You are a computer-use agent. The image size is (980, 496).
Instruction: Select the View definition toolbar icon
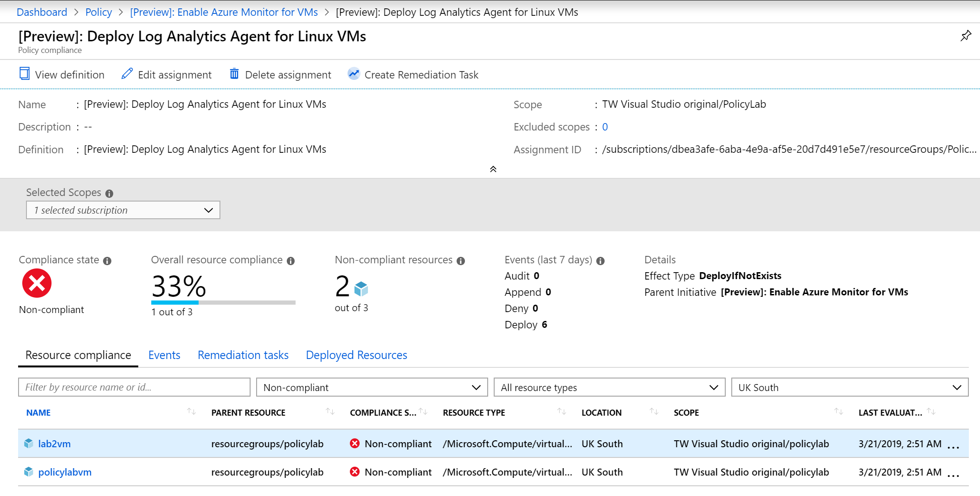pyautogui.click(x=24, y=74)
